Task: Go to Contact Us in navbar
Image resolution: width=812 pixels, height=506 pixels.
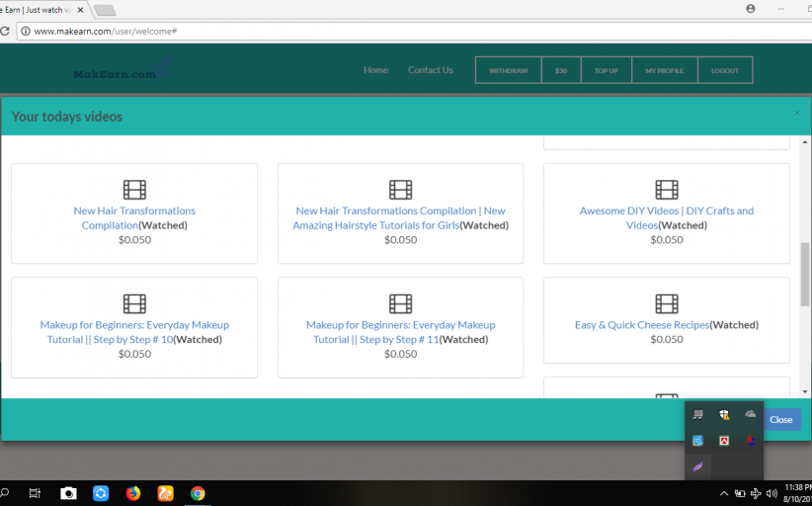Action: tap(430, 70)
